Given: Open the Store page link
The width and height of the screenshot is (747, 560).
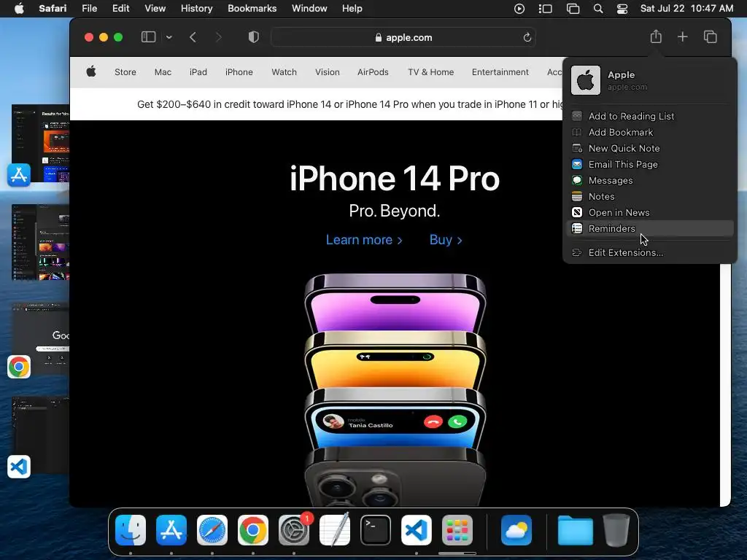Looking at the screenshot, I should coord(125,72).
